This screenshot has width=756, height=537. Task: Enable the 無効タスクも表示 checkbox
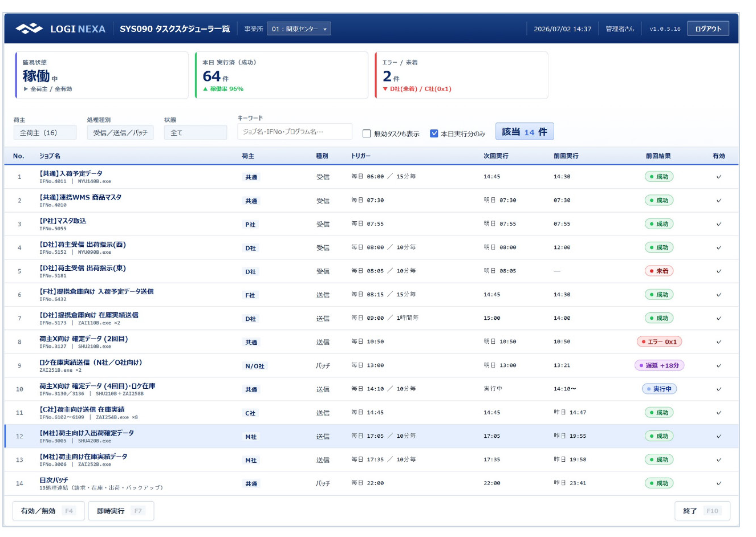[367, 133]
